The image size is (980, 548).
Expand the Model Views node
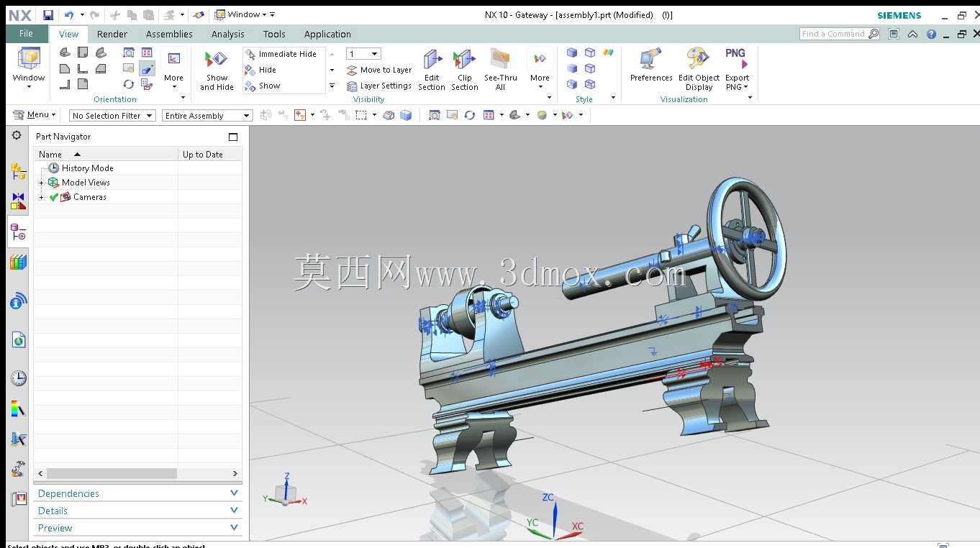click(42, 183)
